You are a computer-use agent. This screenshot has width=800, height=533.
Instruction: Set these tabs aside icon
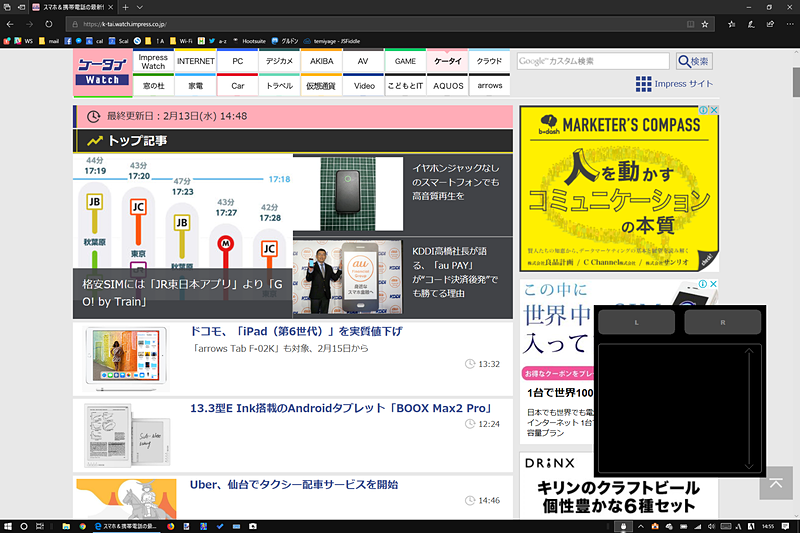click(21, 7)
